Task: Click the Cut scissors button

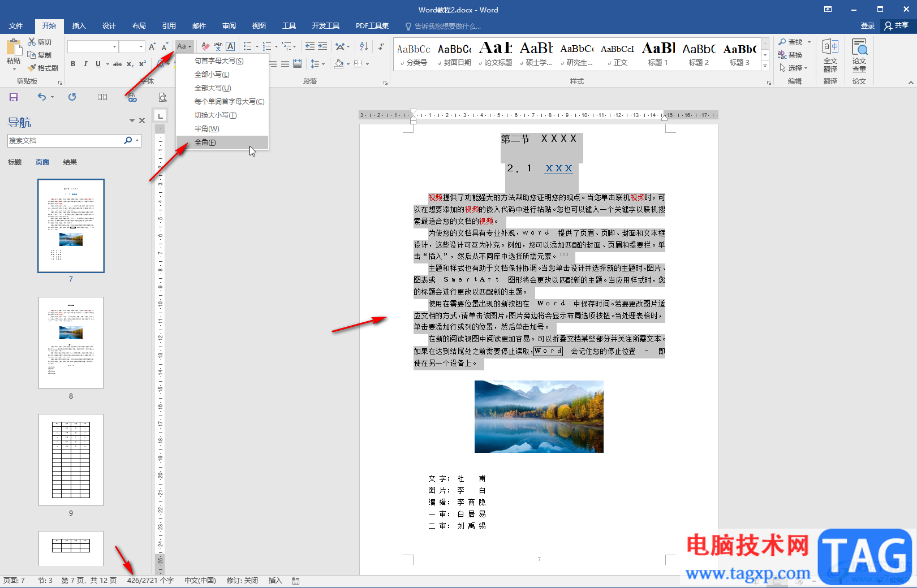Action: (x=40, y=42)
